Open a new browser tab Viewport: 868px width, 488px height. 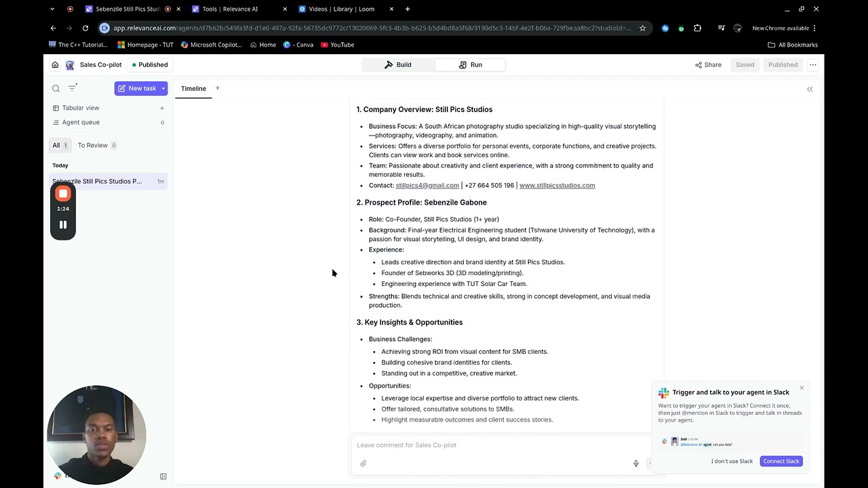[408, 9]
